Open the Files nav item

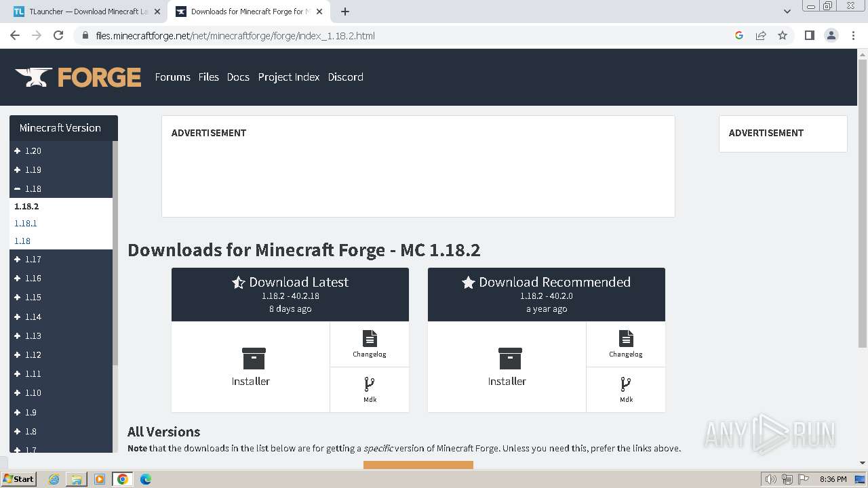point(208,77)
